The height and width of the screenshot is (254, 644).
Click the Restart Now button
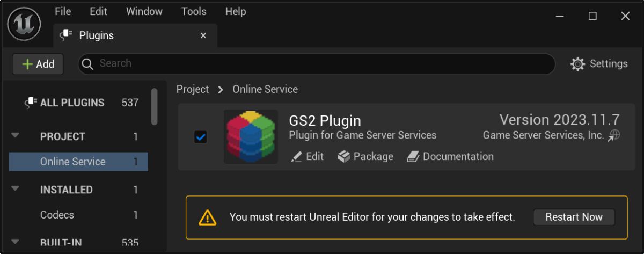point(574,217)
